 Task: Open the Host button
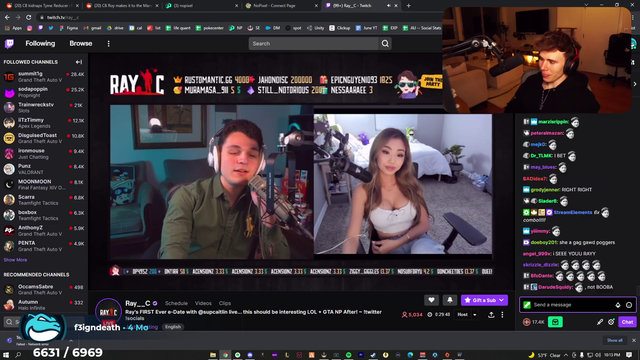[x=462, y=315]
